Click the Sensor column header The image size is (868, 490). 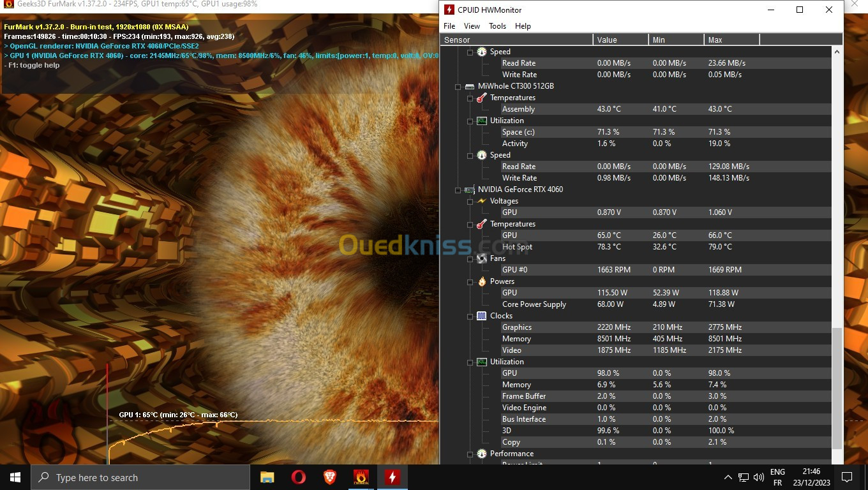517,40
